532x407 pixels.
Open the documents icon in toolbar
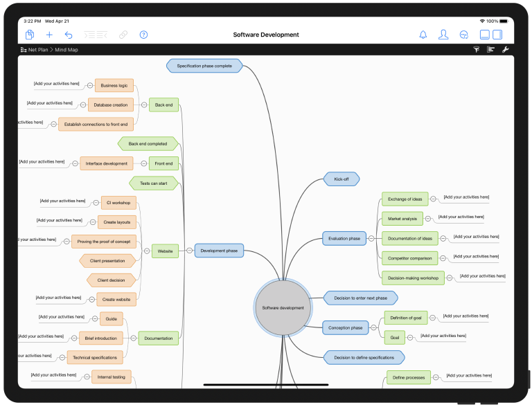tap(30, 35)
